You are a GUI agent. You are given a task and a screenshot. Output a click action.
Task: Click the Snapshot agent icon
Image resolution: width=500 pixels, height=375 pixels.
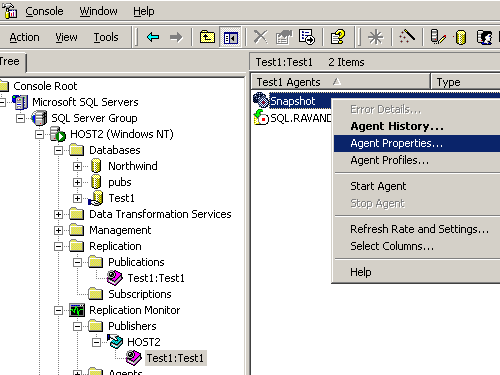tap(261, 100)
